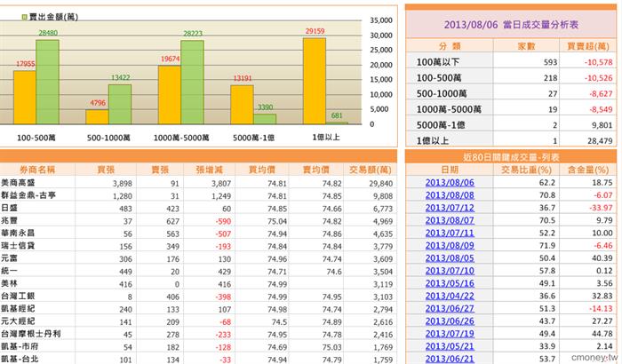Click the 100萬以下 category row label
This screenshot has height=364, width=622.
point(438,62)
